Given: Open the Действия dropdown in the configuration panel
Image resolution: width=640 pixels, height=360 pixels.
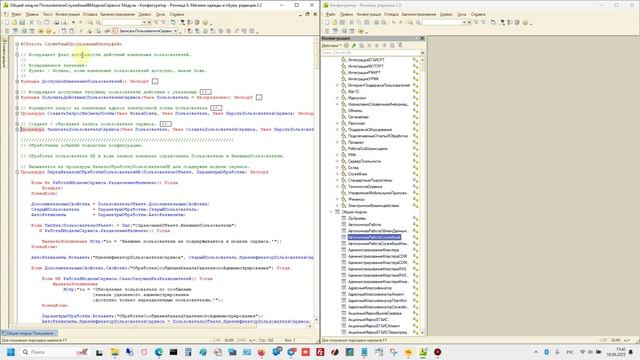Looking at the screenshot, I should (x=331, y=45).
